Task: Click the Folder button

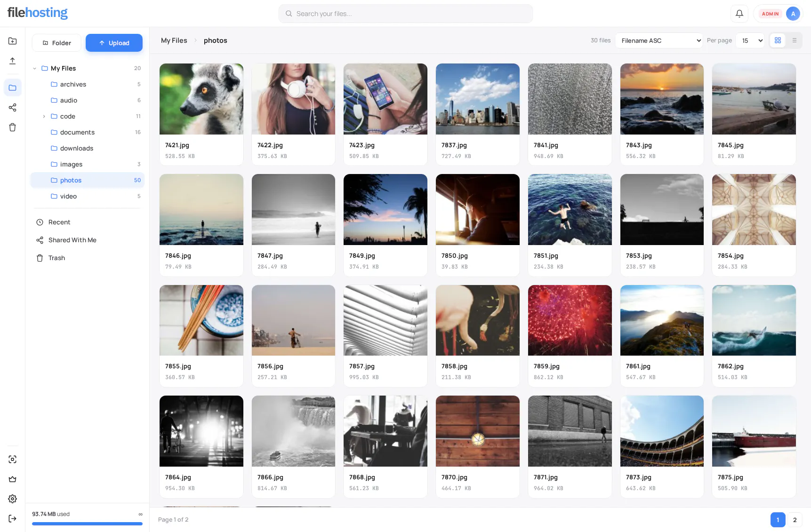Action: (56, 43)
